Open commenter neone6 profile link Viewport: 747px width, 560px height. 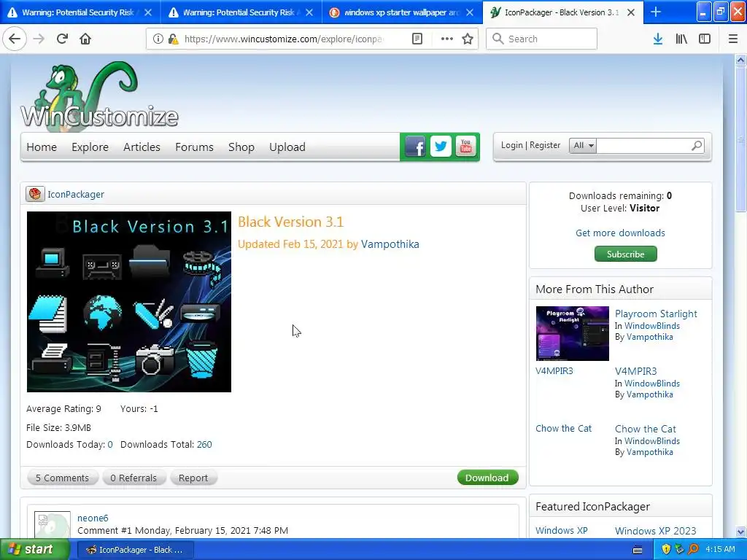(x=93, y=518)
